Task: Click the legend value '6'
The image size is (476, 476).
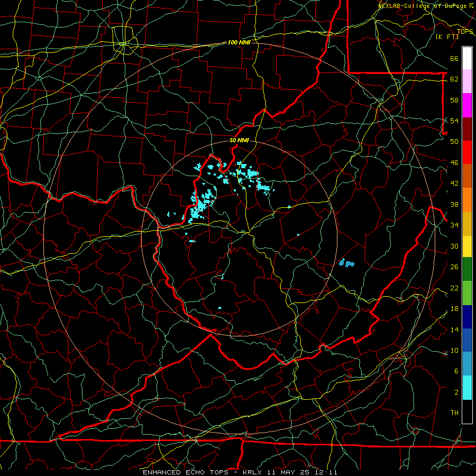Action: (x=456, y=371)
